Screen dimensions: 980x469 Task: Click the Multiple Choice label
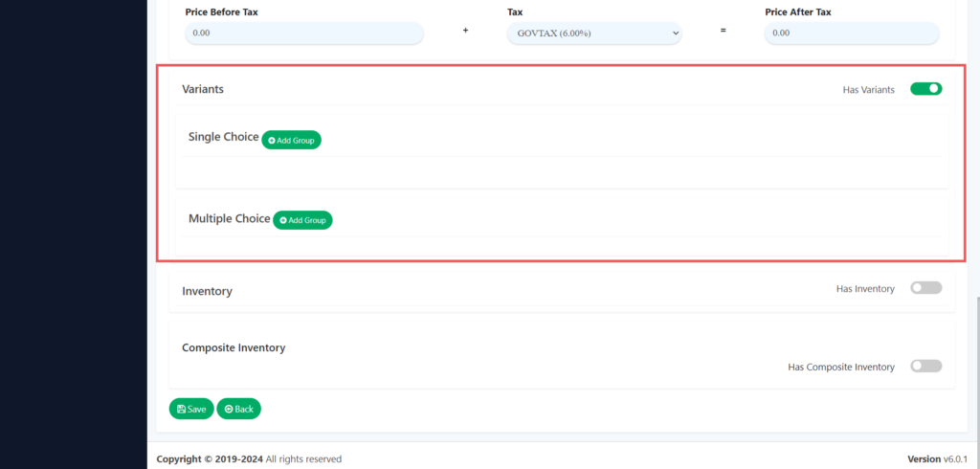[x=229, y=218]
